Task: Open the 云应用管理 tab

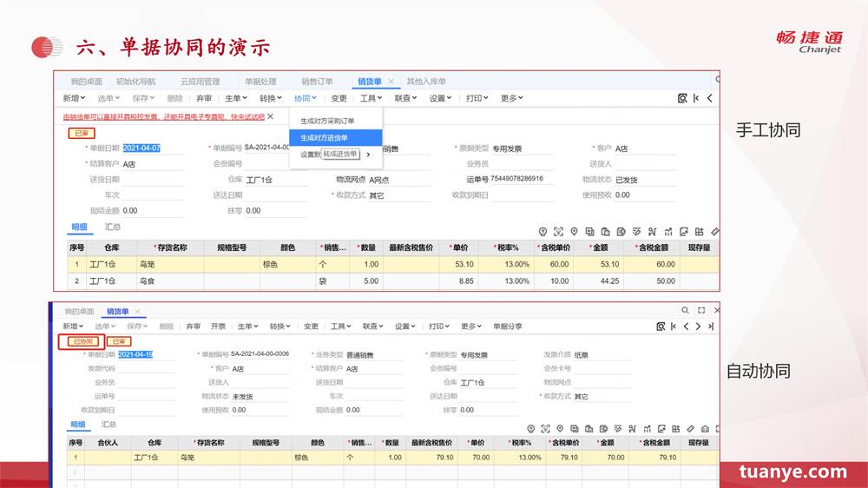Action: point(200,82)
